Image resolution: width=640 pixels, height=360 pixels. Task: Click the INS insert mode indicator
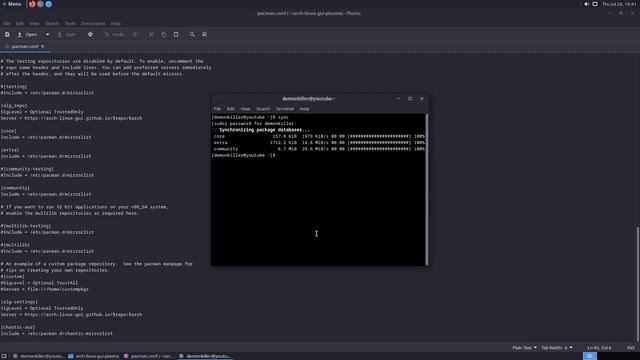pyautogui.click(x=631, y=348)
